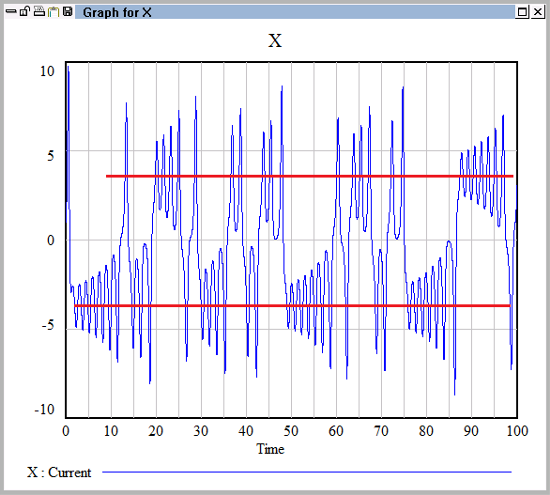This screenshot has width=550, height=495.
Task: Click the blue legend line sample
Action: pos(307,472)
